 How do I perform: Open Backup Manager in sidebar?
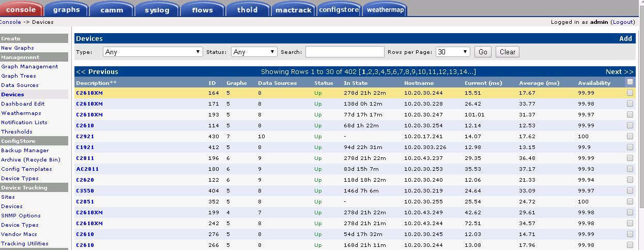click(x=25, y=150)
